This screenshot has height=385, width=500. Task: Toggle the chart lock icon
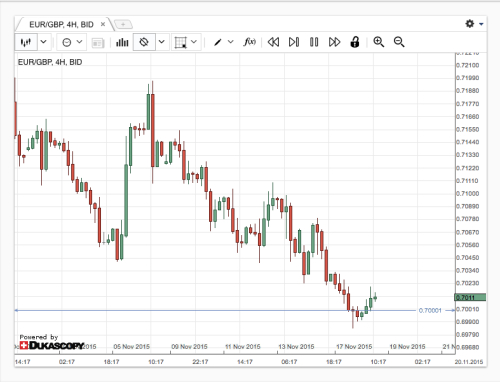(355, 42)
